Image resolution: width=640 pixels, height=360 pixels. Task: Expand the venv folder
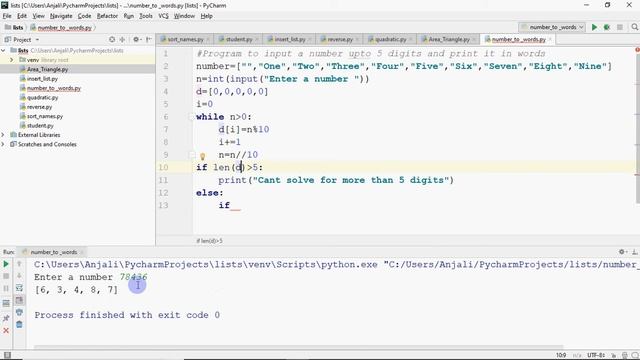(11, 60)
